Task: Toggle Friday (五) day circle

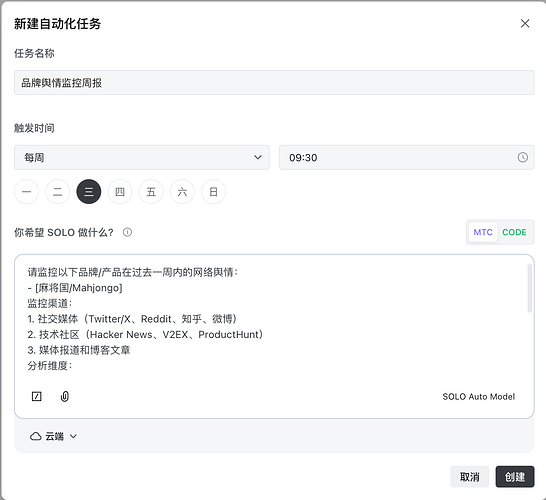Action: coord(151,192)
